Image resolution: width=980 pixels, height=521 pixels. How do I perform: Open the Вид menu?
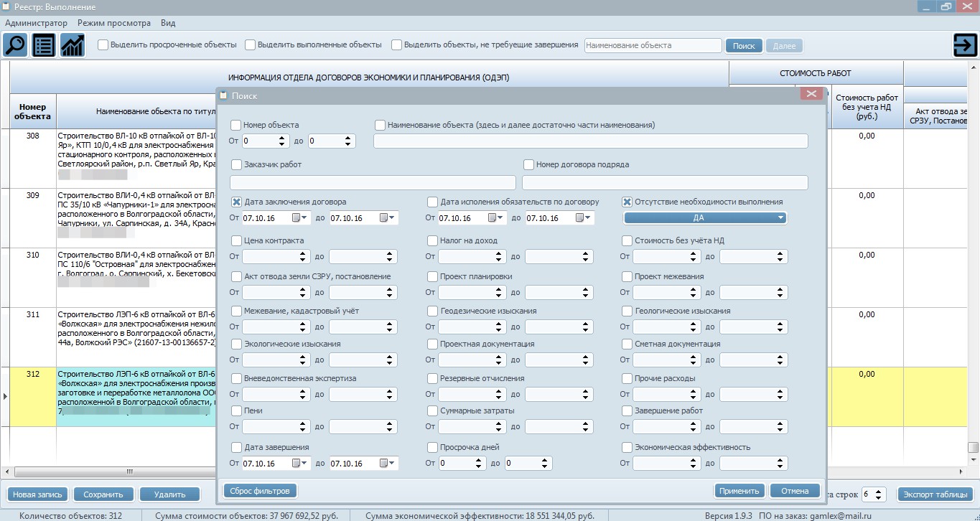pos(168,23)
